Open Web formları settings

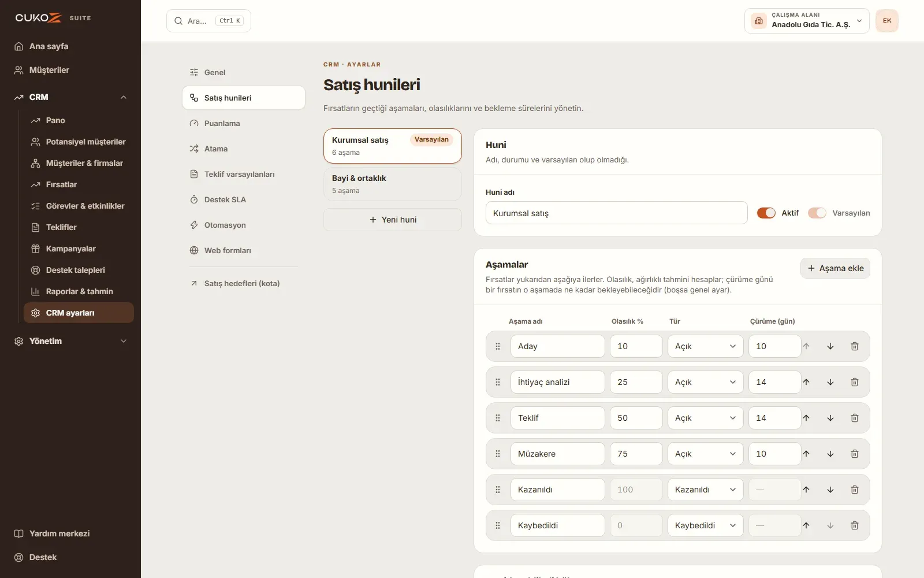pyautogui.click(x=244, y=250)
